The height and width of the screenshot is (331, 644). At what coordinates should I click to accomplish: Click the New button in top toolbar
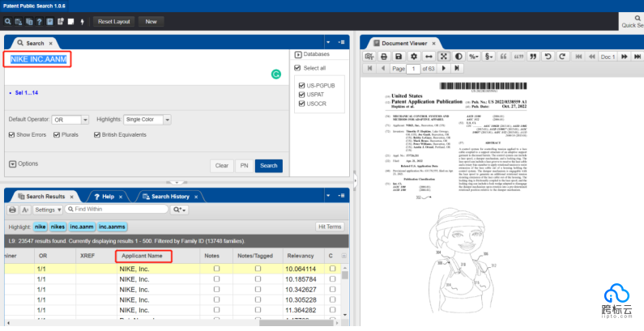click(x=151, y=22)
